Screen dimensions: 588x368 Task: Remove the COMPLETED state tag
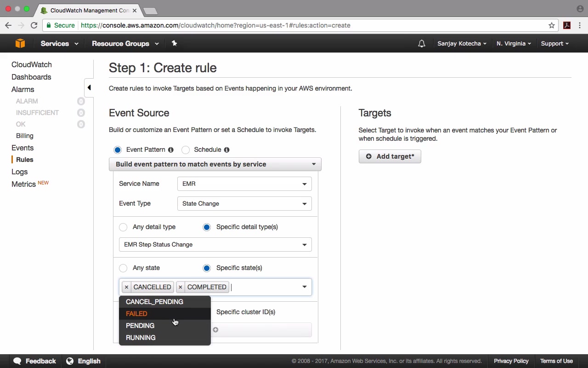coord(181,287)
